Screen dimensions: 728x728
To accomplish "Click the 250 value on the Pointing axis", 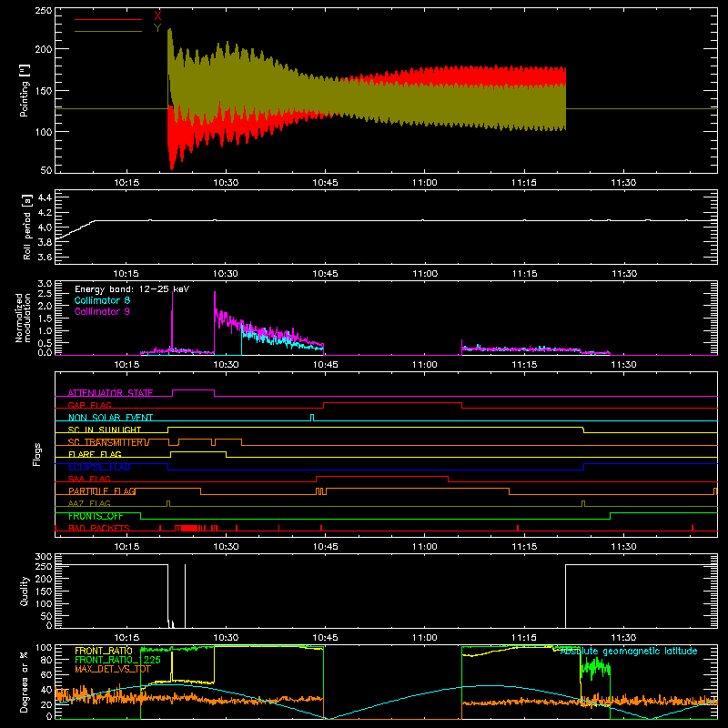I will [x=44, y=10].
